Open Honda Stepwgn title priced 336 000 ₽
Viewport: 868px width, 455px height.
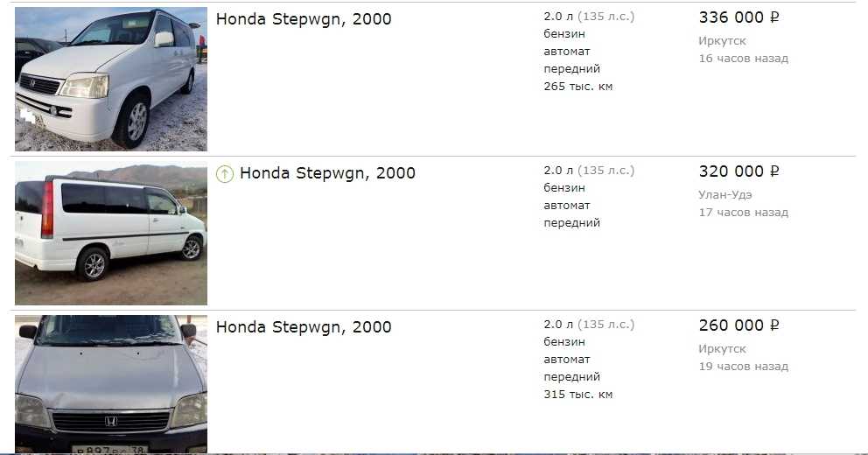point(304,19)
